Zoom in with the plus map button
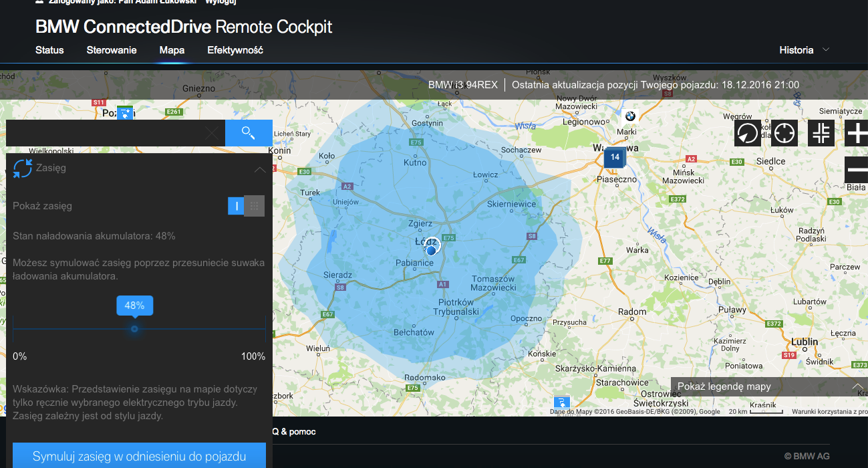This screenshot has height=468, width=868. (857, 133)
